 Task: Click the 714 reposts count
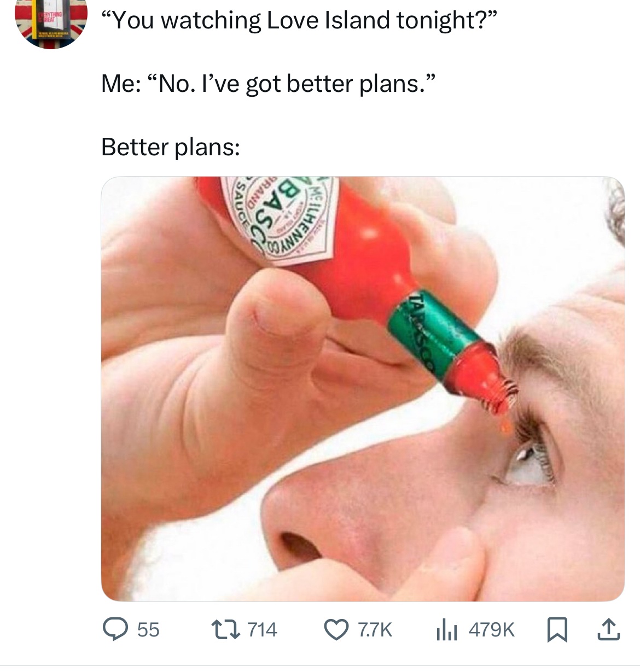pyautogui.click(x=263, y=629)
